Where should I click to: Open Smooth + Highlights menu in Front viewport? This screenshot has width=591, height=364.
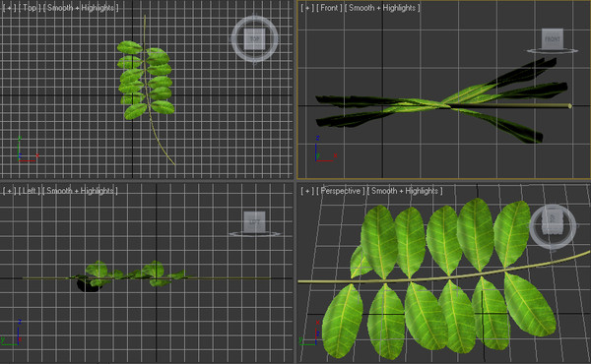pyautogui.click(x=382, y=8)
